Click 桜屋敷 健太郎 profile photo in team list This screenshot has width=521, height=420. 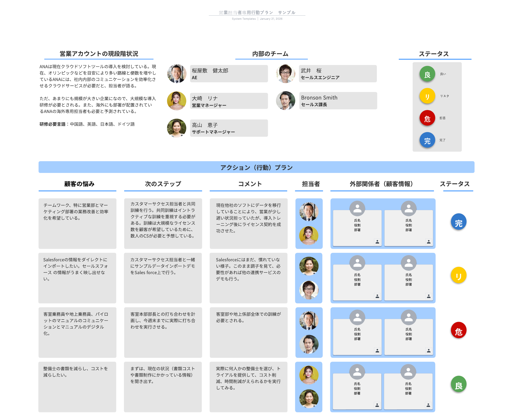(177, 74)
